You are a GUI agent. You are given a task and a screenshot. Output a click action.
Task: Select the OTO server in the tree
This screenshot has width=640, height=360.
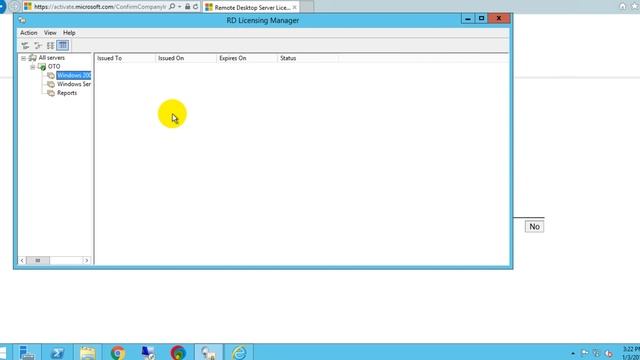(x=54, y=67)
